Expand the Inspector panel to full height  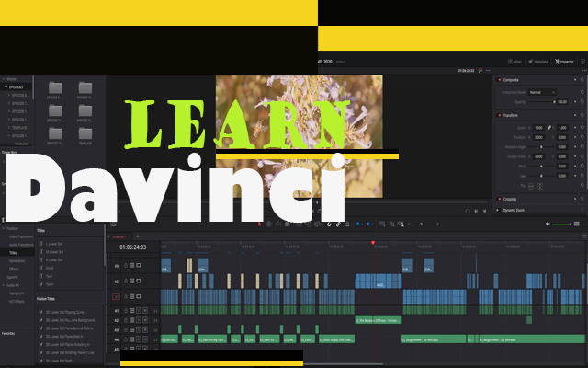click(582, 62)
